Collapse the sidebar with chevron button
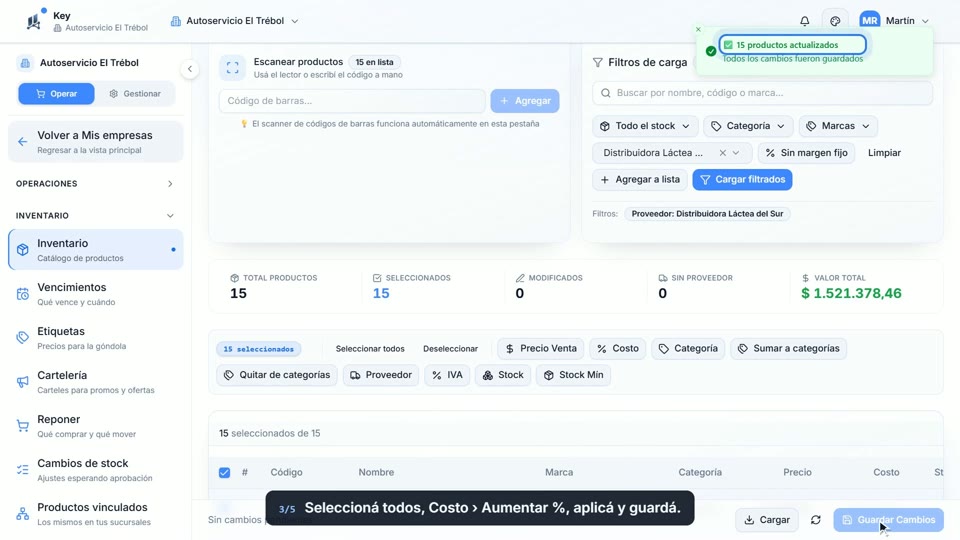 190,69
